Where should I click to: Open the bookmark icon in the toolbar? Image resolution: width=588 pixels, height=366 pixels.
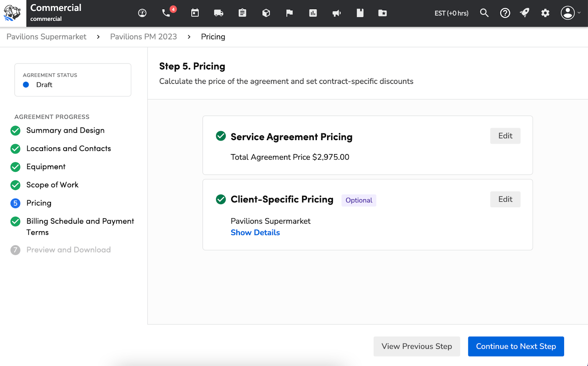tap(360, 13)
